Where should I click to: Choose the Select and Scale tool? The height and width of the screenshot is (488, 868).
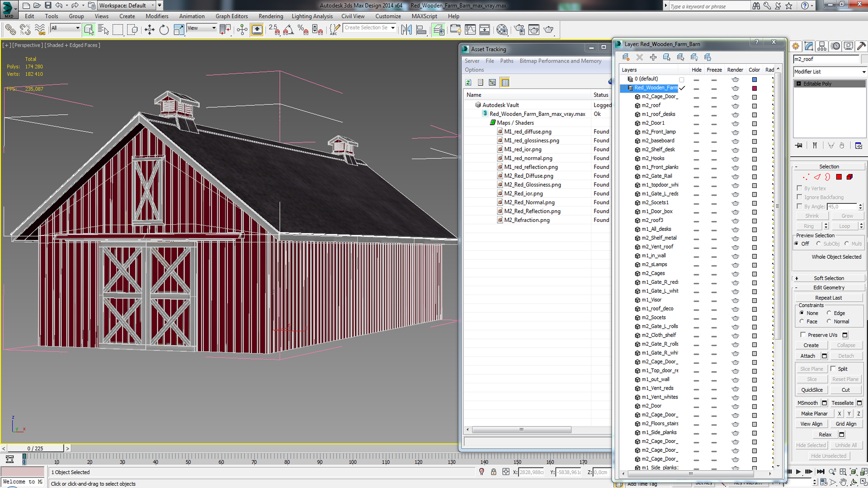(179, 30)
